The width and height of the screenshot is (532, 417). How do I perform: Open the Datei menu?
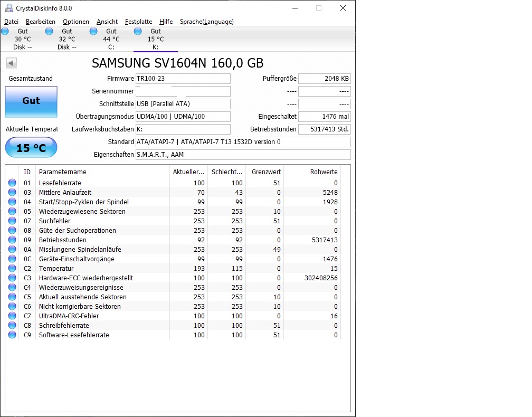[x=11, y=22]
